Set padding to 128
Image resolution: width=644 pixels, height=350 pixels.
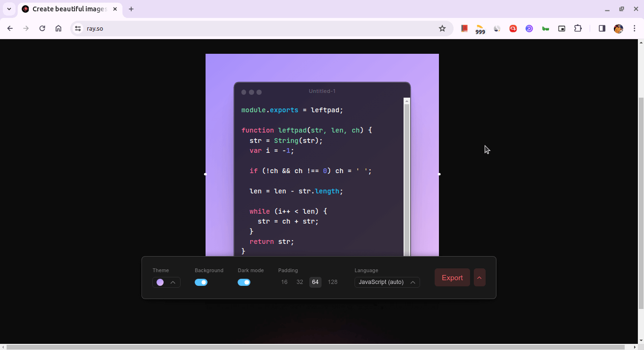click(333, 282)
